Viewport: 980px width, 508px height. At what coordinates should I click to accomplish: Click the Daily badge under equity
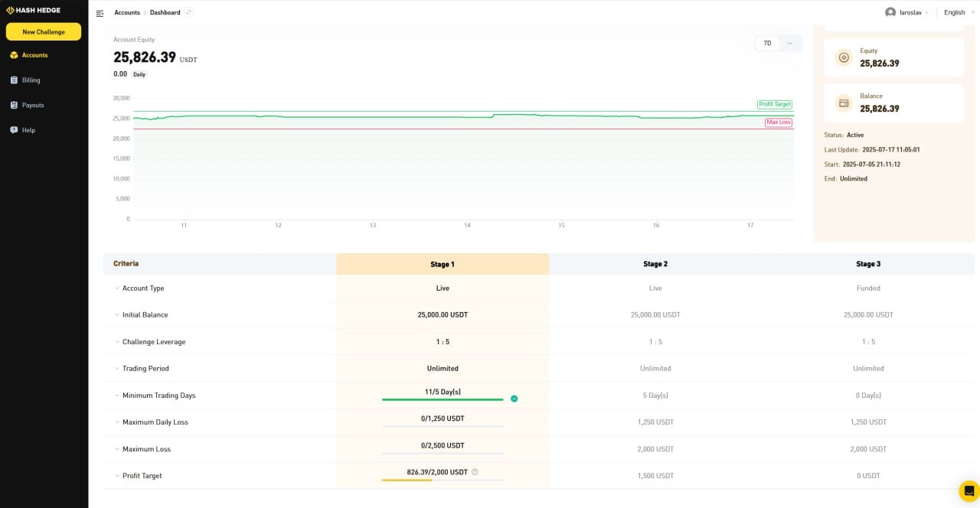(139, 74)
